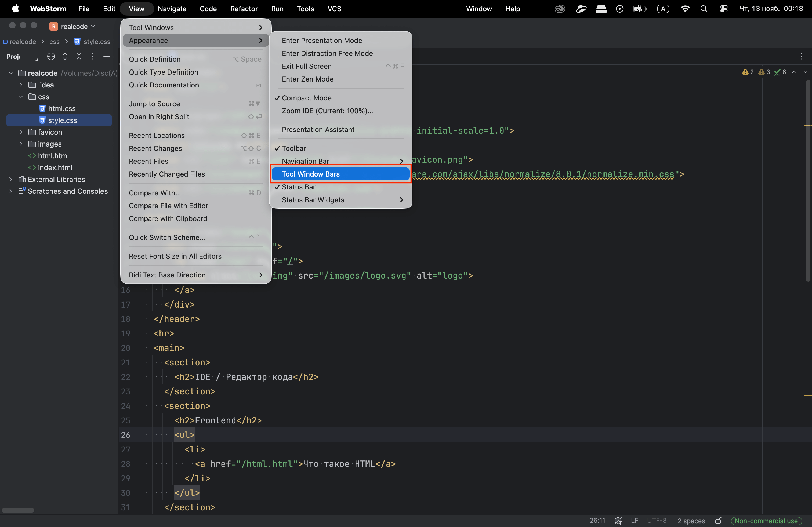Toggle the Toolbar checked menu item
This screenshot has height=527, width=812.
(x=294, y=148)
